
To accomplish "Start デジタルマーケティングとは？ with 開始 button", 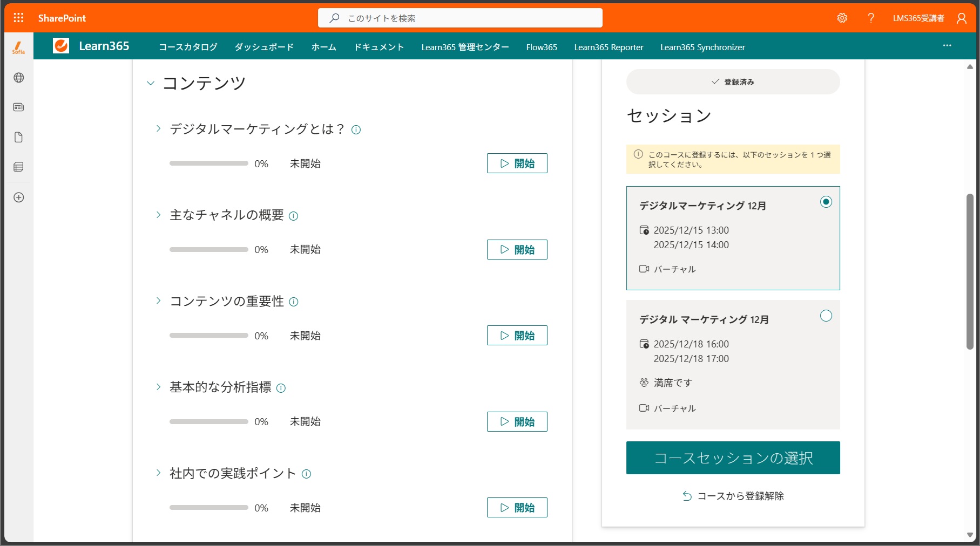I will click(517, 163).
